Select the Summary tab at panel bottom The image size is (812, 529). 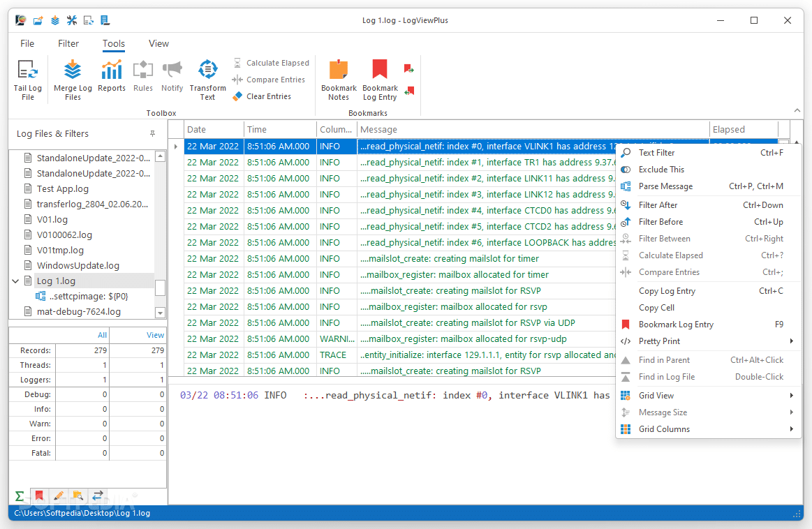click(x=19, y=496)
